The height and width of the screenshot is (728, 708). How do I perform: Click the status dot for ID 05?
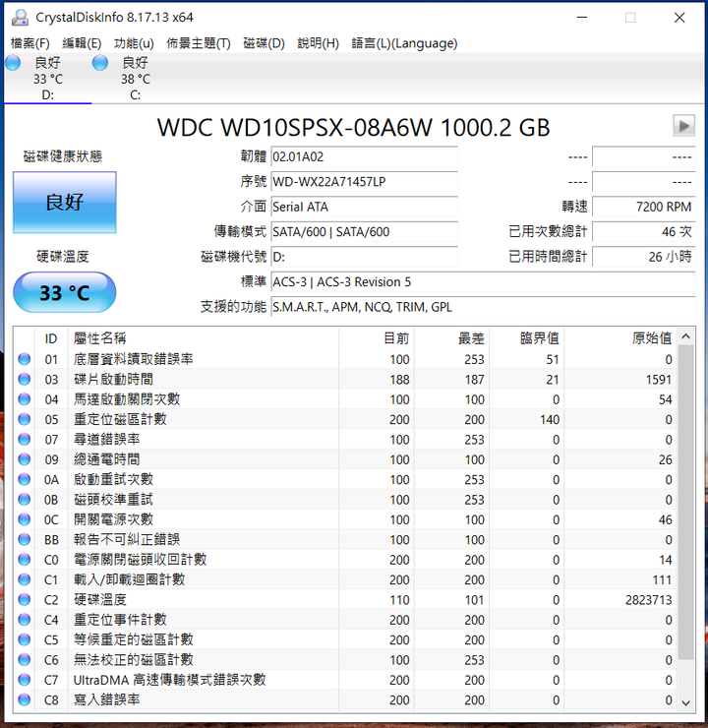click(x=25, y=419)
